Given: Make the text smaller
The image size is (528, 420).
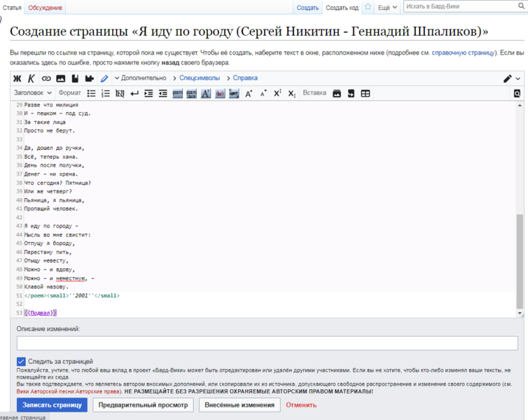Looking at the screenshot, I should [263, 94].
